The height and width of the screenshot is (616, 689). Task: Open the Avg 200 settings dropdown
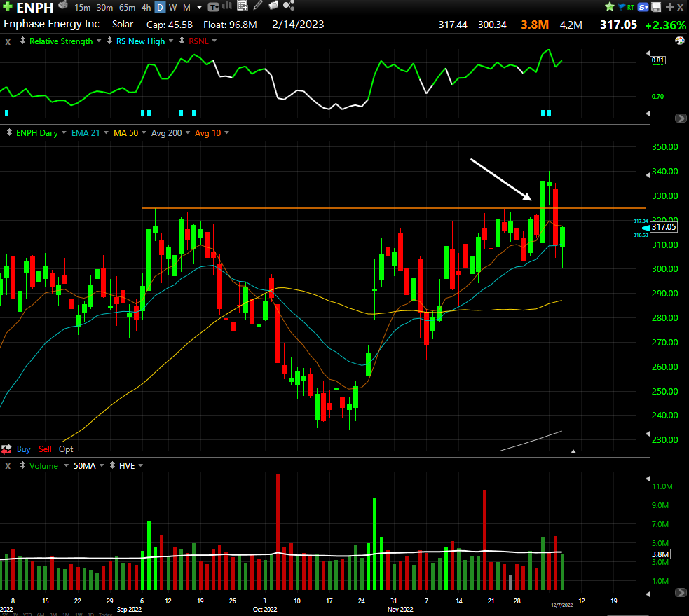(x=188, y=132)
